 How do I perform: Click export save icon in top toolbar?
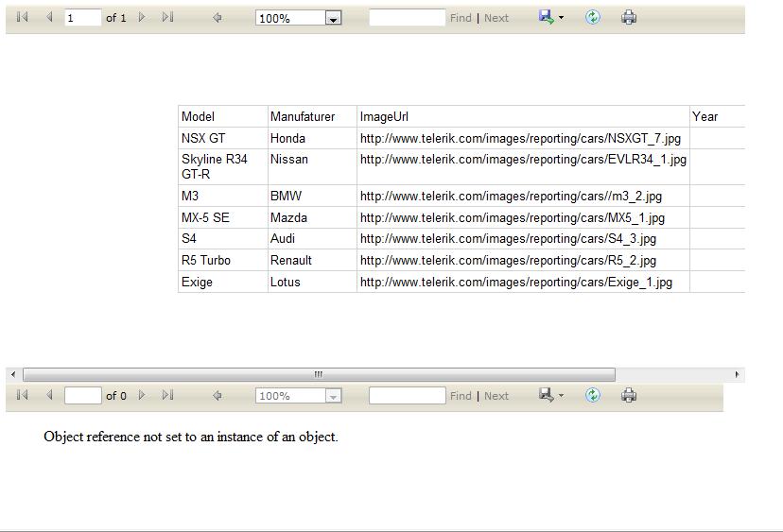[x=547, y=17]
